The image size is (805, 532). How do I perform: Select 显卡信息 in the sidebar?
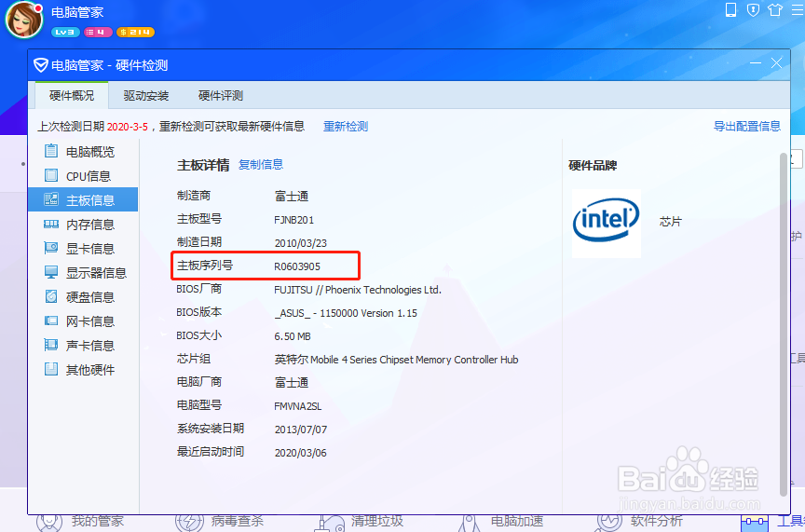83,249
